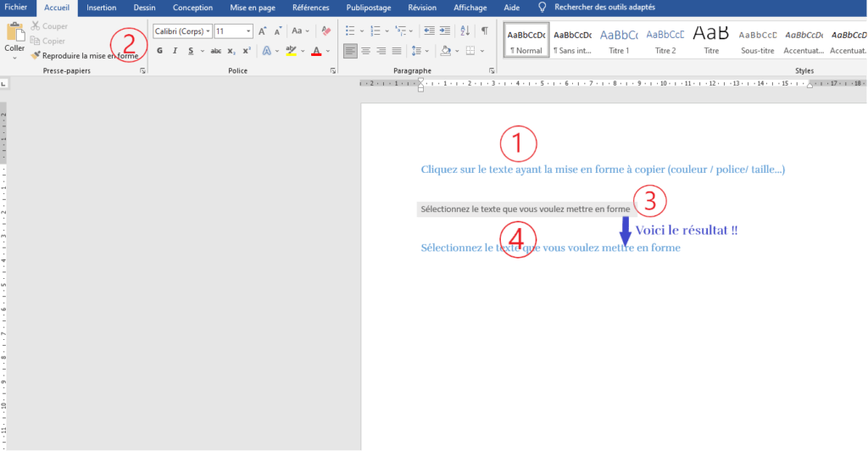
Task: Click the multilevel list icon
Action: click(401, 31)
